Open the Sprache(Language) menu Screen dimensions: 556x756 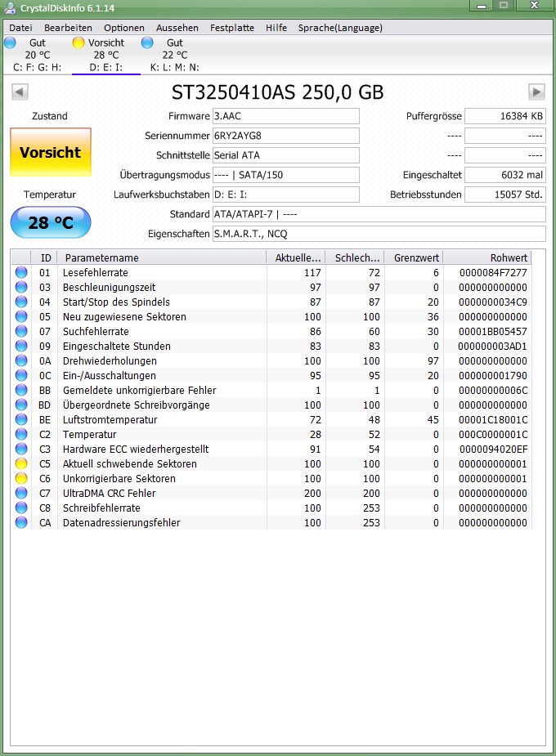point(340,28)
